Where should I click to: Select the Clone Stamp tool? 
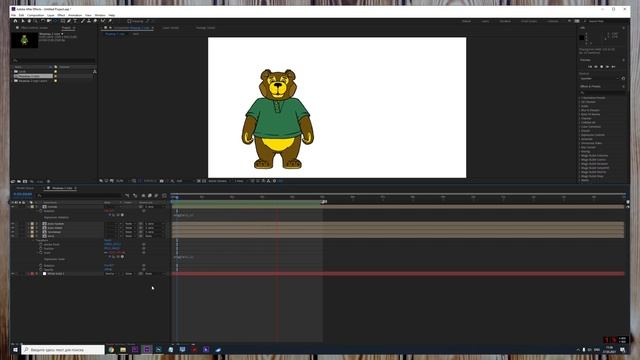point(89,21)
